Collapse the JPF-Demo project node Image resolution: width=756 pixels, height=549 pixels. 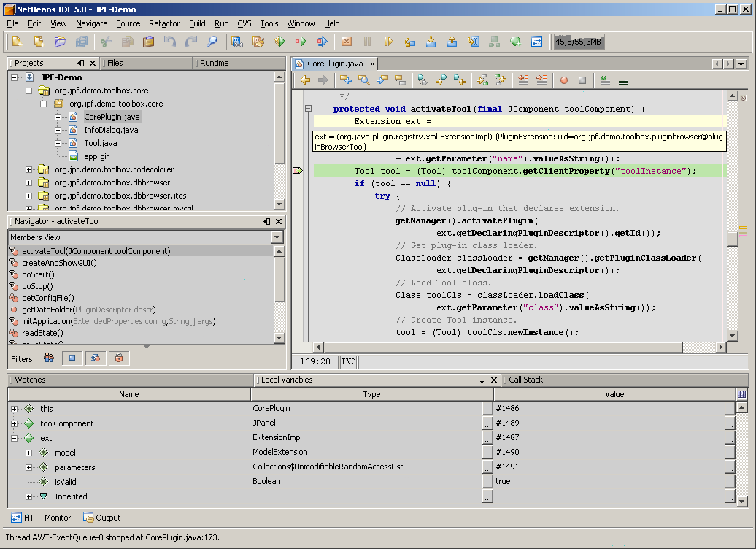coord(14,77)
